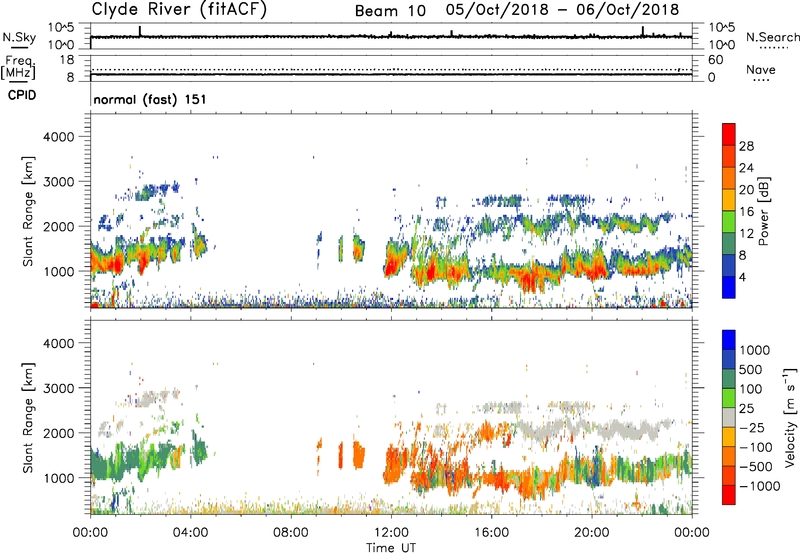
Task: Click the '4000' tick on power panel
Action: tap(58, 137)
